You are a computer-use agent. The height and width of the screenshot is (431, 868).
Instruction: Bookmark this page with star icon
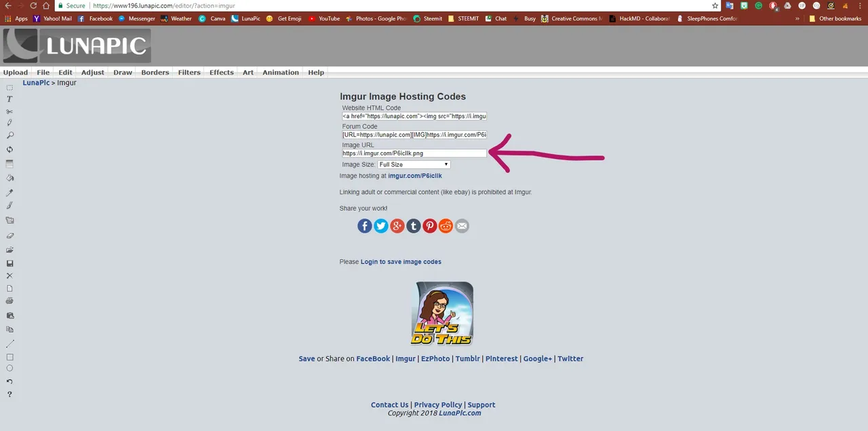click(715, 5)
